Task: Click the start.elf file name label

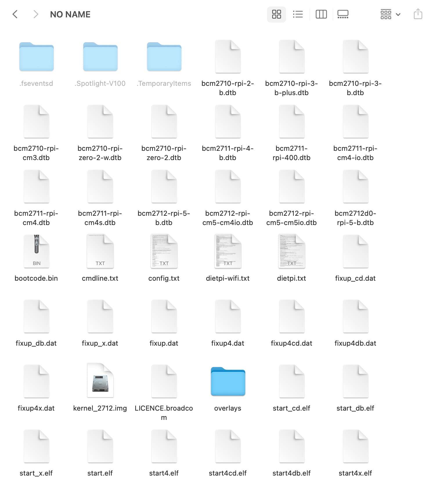Action: click(x=100, y=473)
